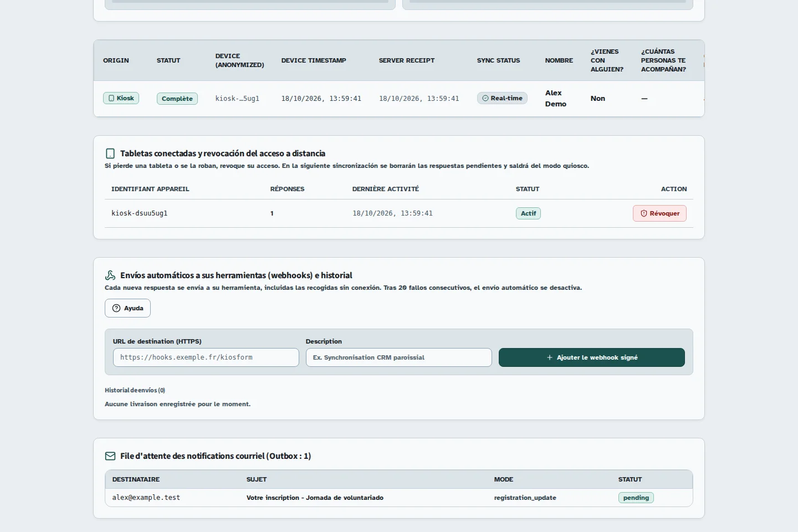The height and width of the screenshot is (532, 798).
Task: Click subject Votre inscription - Jornada de voluntariado
Action: [315, 498]
